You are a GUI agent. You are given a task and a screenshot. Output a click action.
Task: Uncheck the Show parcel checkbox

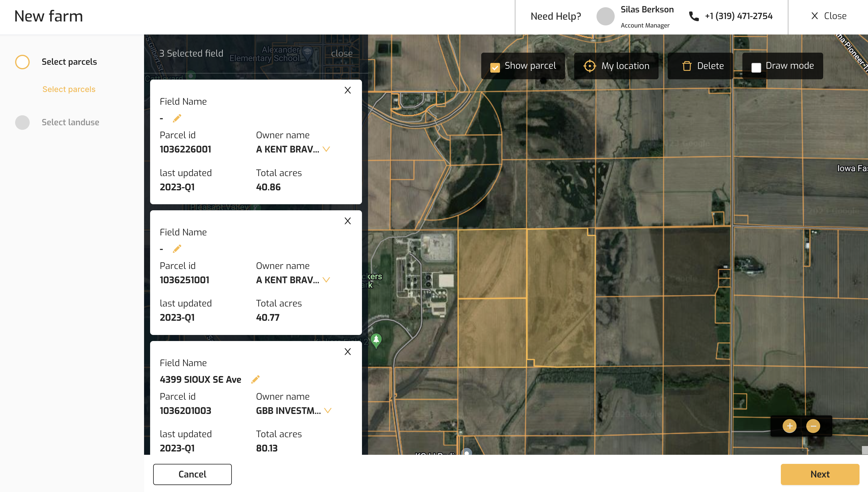(495, 67)
